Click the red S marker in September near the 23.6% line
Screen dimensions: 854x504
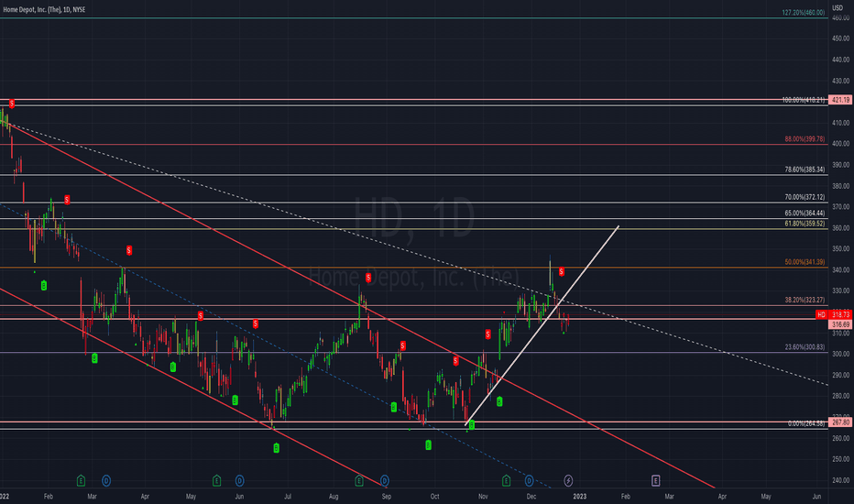(x=403, y=345)
